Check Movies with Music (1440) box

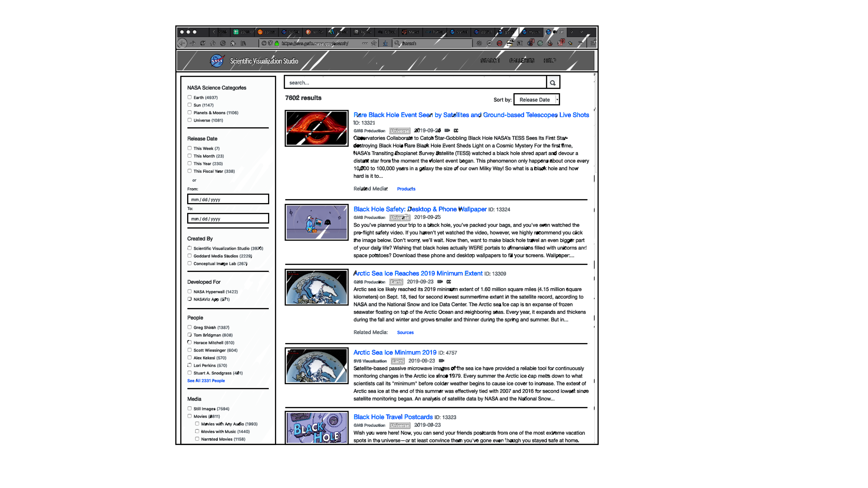[x=197, y=431]
